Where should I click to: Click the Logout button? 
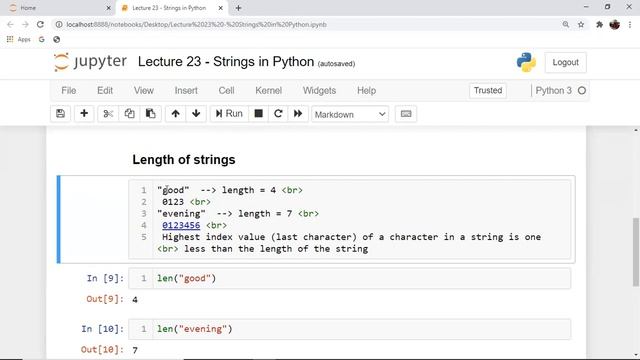tap(565, 62)
